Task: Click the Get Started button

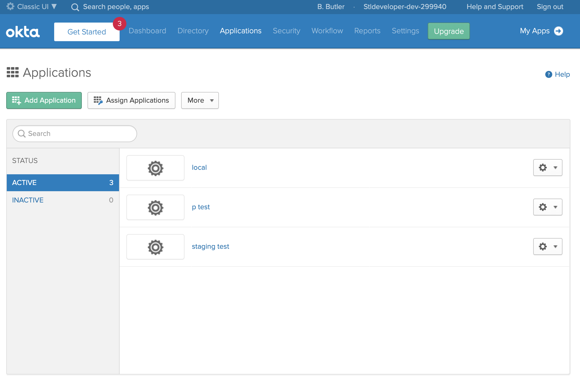Action: 87,32
